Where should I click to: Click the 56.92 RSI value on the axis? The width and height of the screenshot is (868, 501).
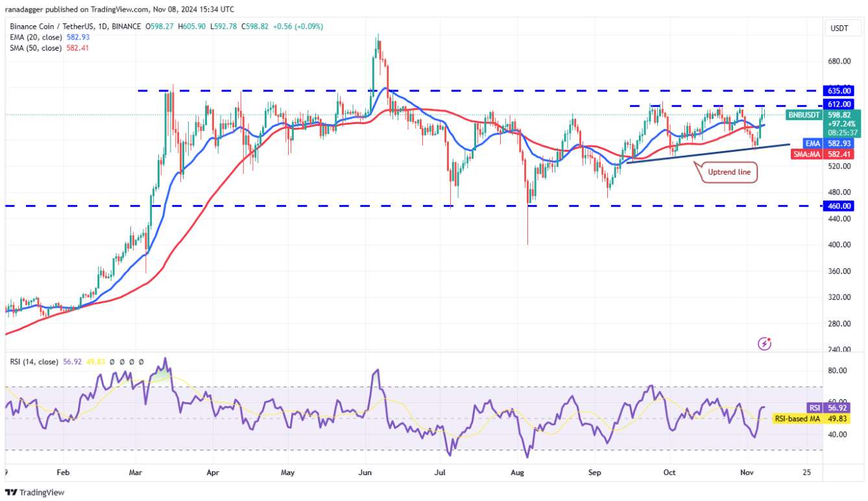pos(837,408)
